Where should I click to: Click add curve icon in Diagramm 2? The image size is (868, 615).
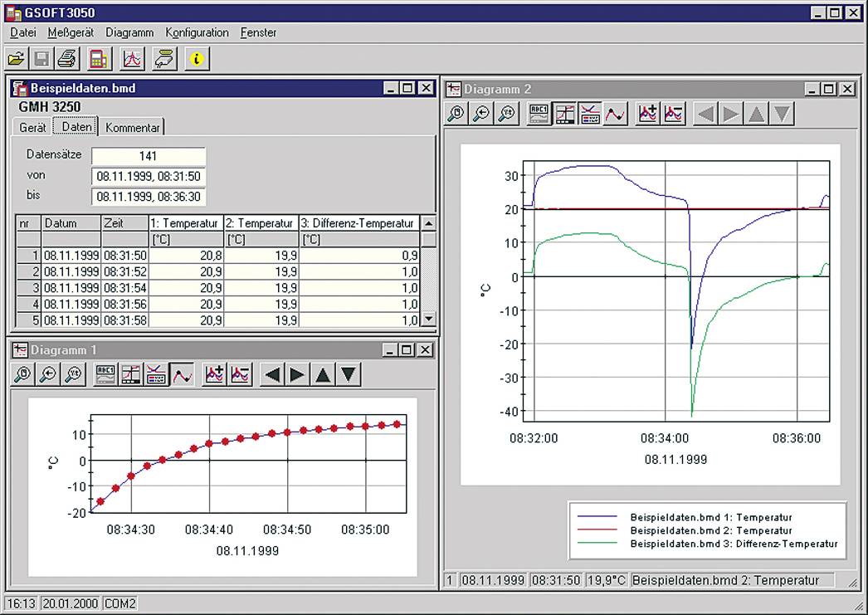click(647, 115)
